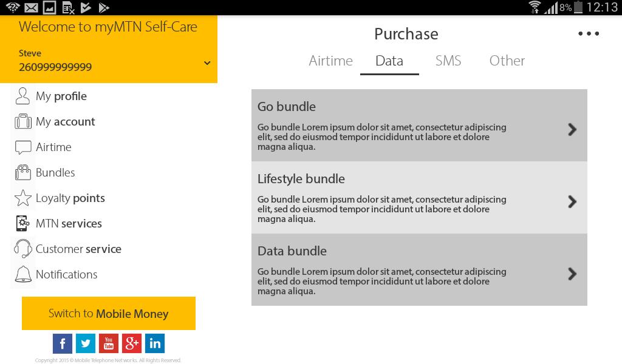Click the Airtime speech bubble icon

pyautogui.click(x=22, y=147)
